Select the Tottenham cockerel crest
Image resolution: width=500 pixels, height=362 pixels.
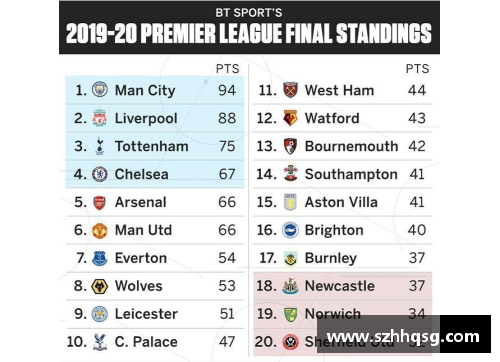pyautogui.click(x=99, y=146)
